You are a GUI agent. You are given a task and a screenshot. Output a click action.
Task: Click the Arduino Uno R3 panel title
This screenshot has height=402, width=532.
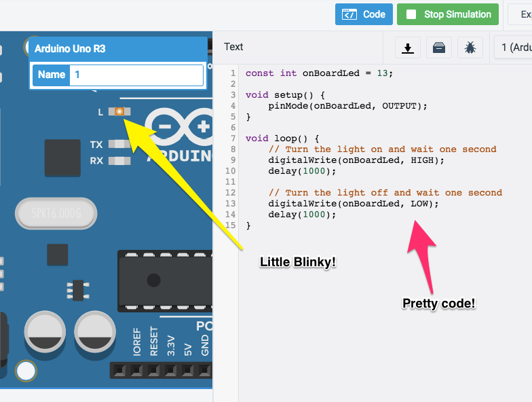(70, 49)
